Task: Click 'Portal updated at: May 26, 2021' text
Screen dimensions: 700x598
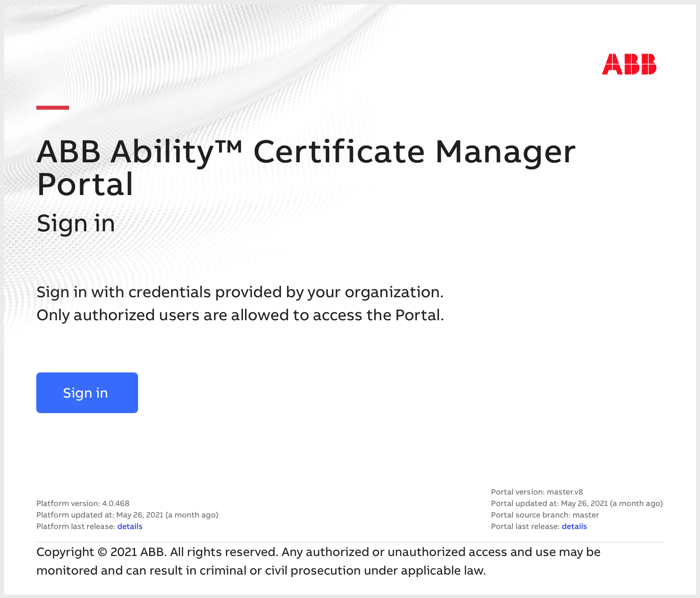Action: 577,503
